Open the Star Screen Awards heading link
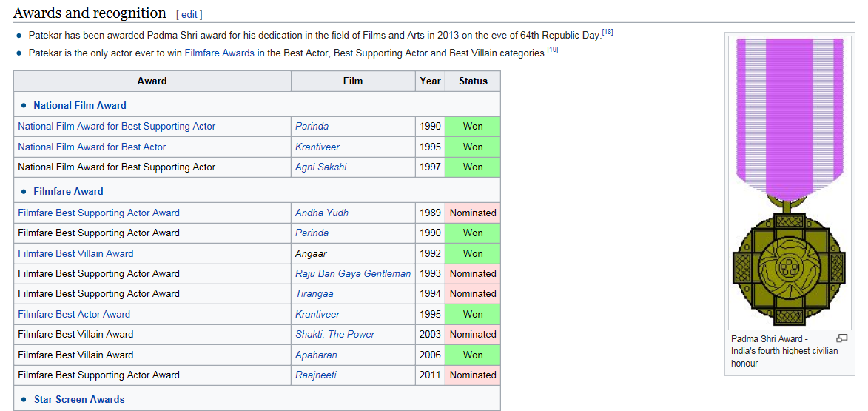 pos(79,399)
